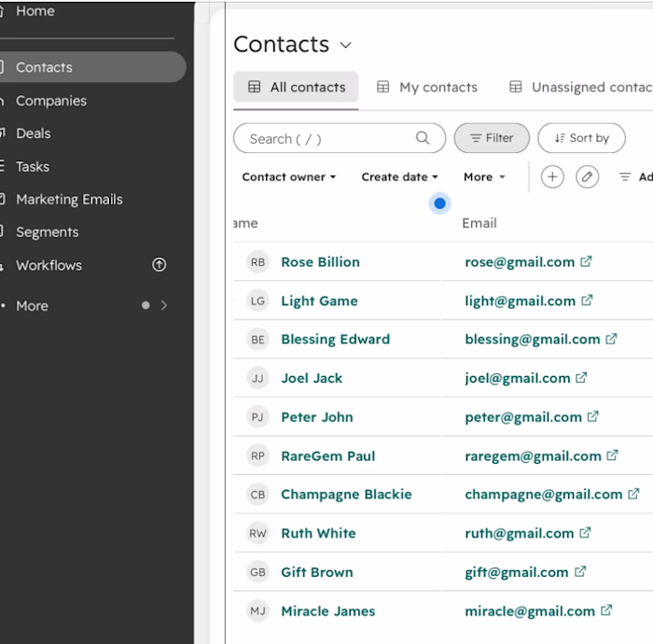Image resolution: width=653 pixels, height=644 pixels.
Task: Open the Joel Jack contact record
Action: (312, 378)
